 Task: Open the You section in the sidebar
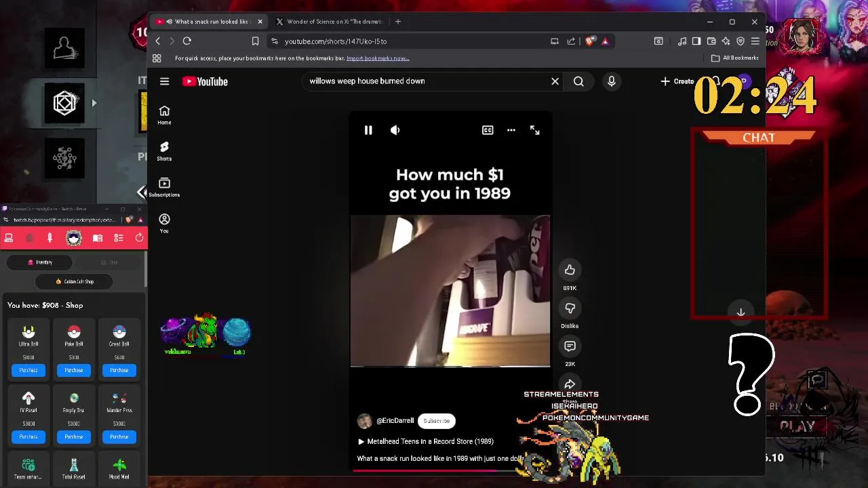coord(164,224)
